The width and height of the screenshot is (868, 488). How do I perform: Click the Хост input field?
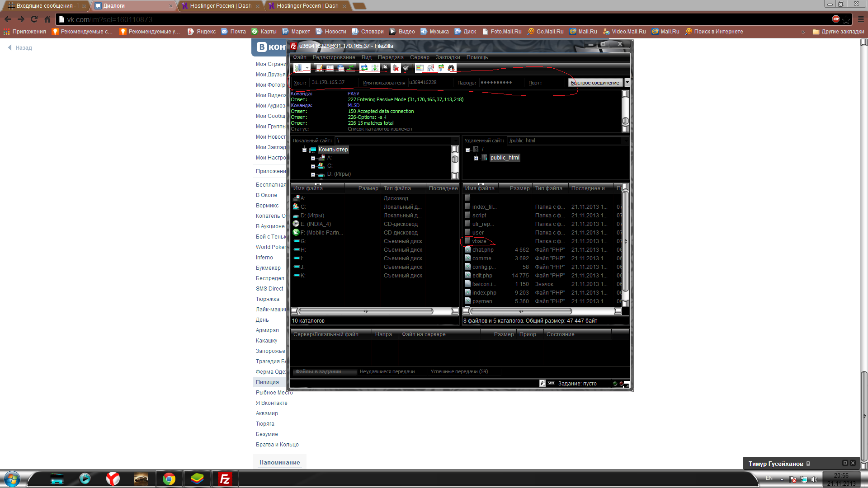click(334, 82)
